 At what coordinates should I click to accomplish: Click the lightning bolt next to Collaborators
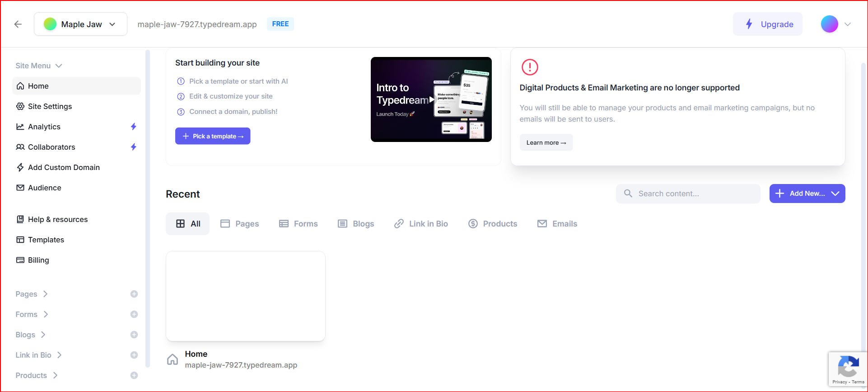coord(134,147)
